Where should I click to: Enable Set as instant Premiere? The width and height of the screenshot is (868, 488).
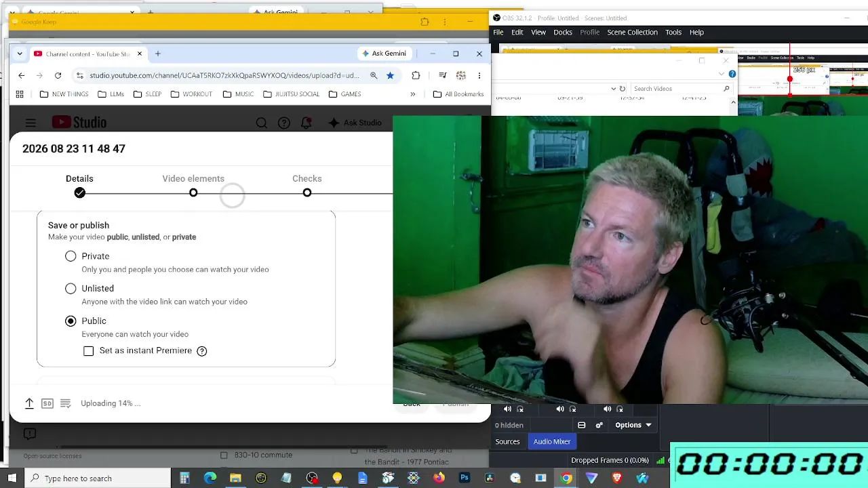89,351
